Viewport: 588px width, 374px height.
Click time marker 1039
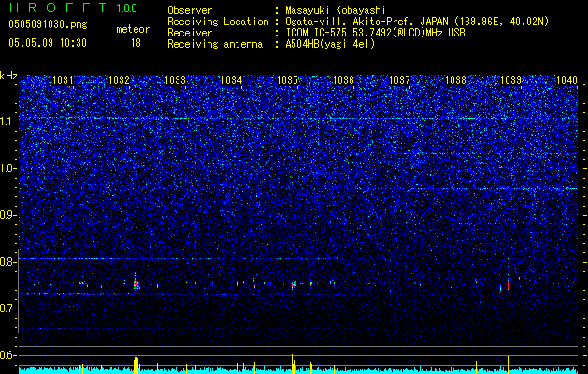tap(511, 79)
